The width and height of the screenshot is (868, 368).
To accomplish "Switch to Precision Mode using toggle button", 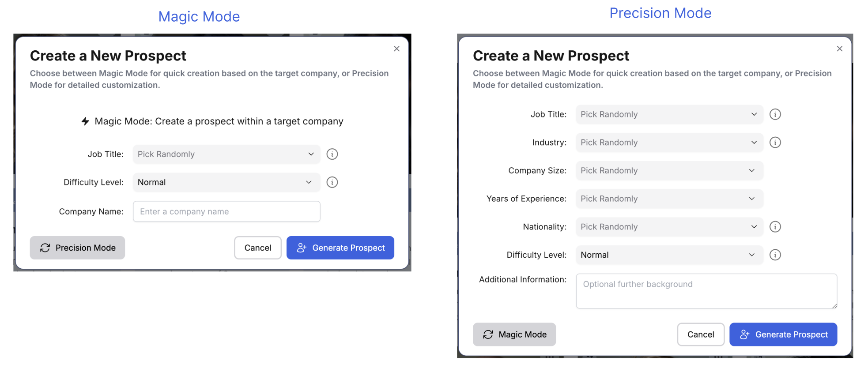I will pos(77,248).
